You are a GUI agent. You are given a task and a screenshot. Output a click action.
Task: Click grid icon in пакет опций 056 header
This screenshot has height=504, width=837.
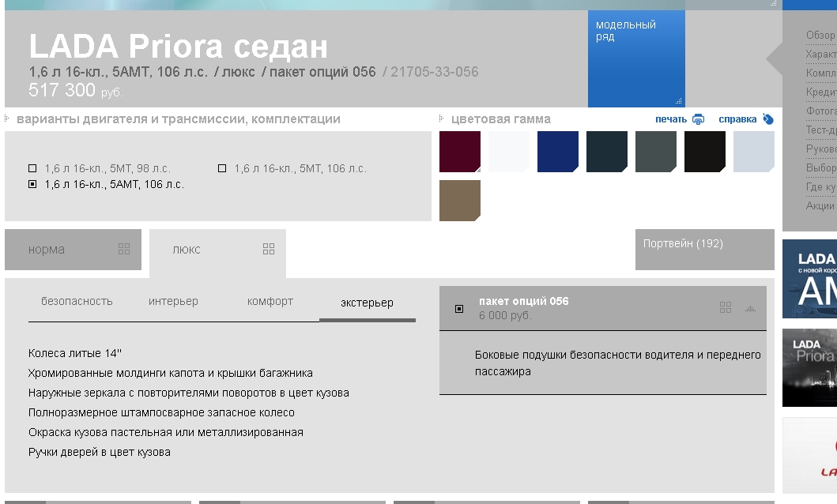pyautogui.click(x=726, y=307)
